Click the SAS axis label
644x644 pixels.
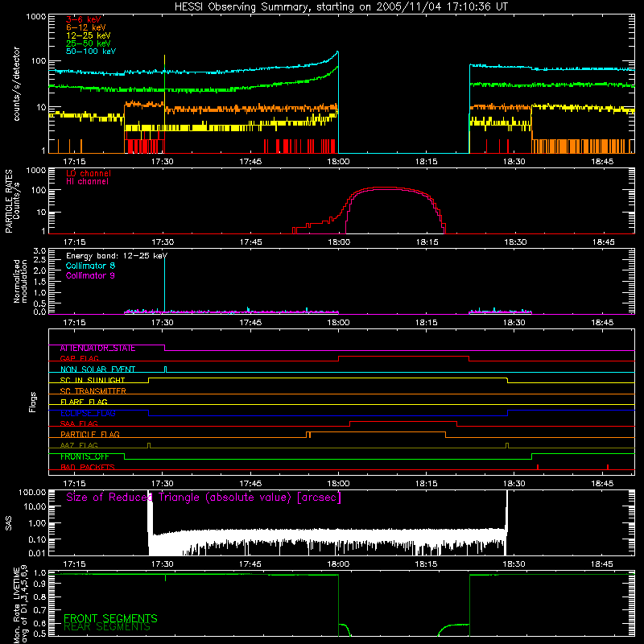[9, 523]
